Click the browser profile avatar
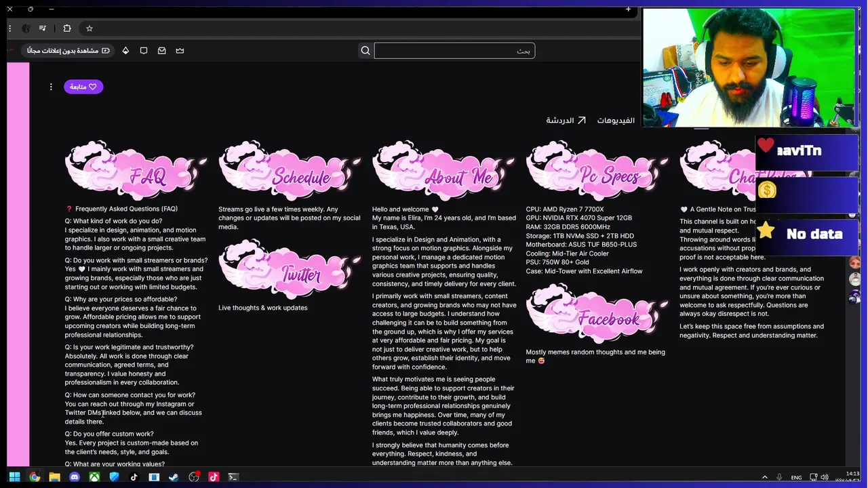This screenshot has height=488, width=868. (x=26, y=28)
